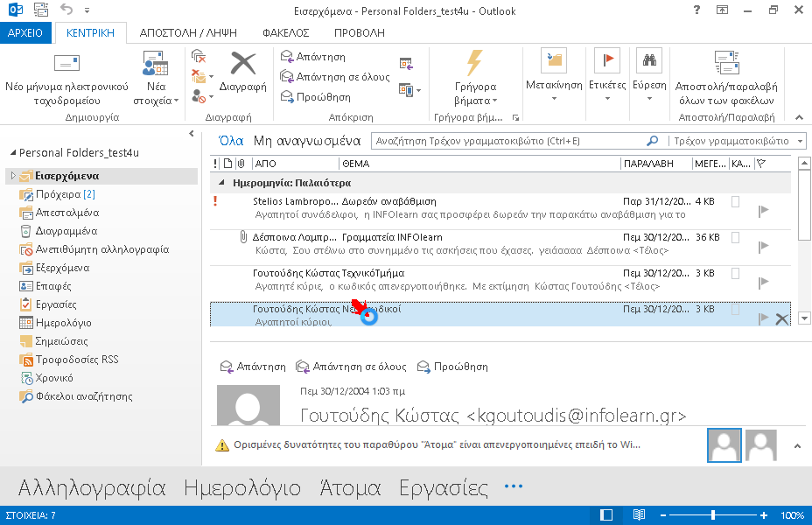
Task: Click the search magnifier icon
Action: coord(653,140)
